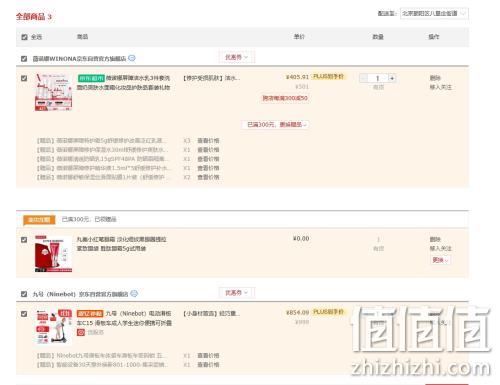The height and width of the screenshot is (385, 500).
Task: Select the 全部商品 3 tab
Action: (34, 17)
